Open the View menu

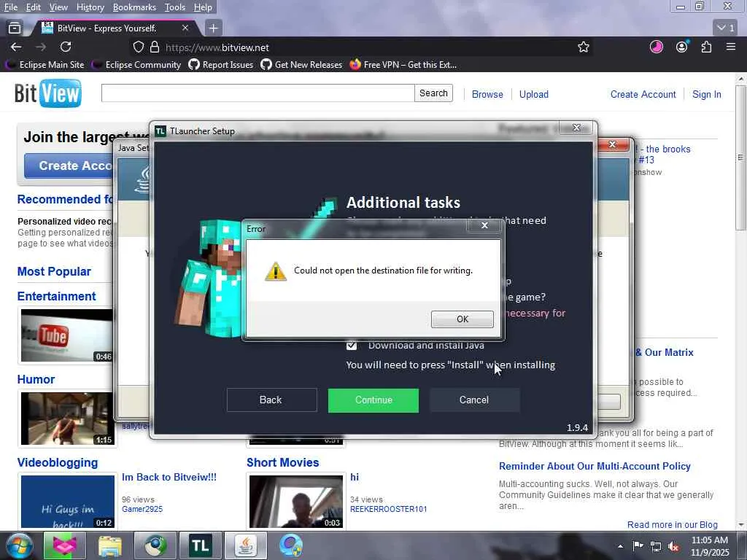(58, 7)
